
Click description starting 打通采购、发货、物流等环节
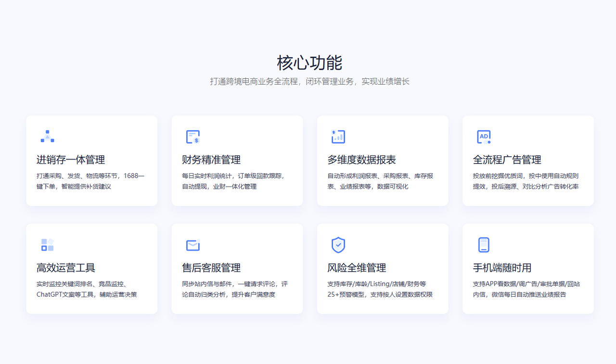pyautogui.click(x=90, y=181)
